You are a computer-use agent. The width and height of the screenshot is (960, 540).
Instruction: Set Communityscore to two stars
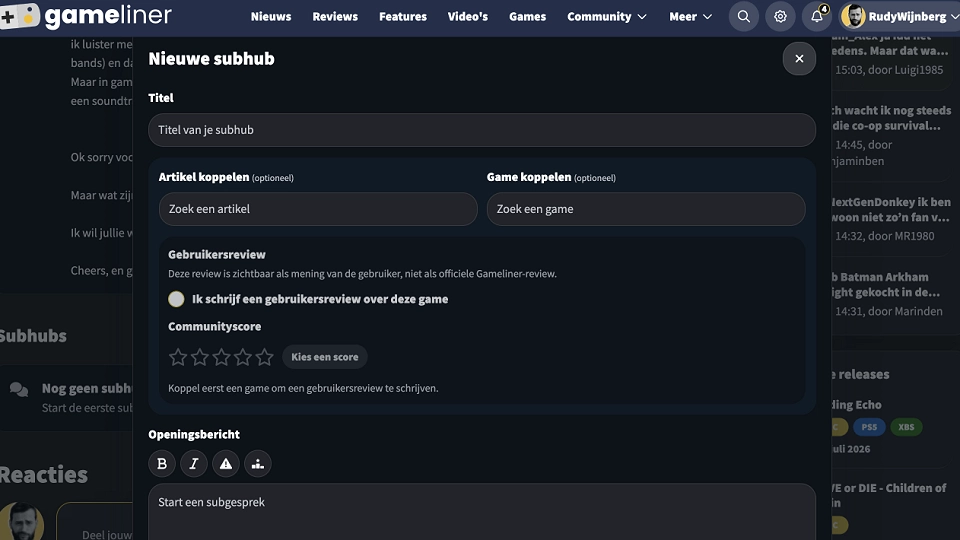(x=200, y=357)
